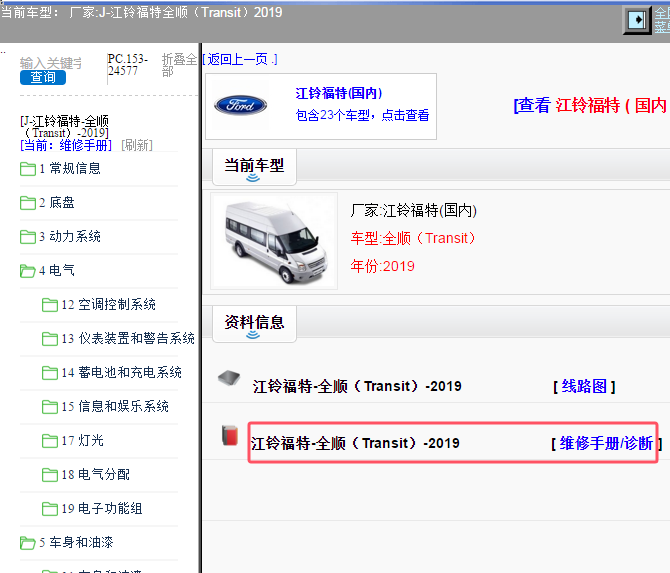Open 14 蓄电池和充电系统 tree item
Viewport: 670px width, 573px height.
point(122,373)
